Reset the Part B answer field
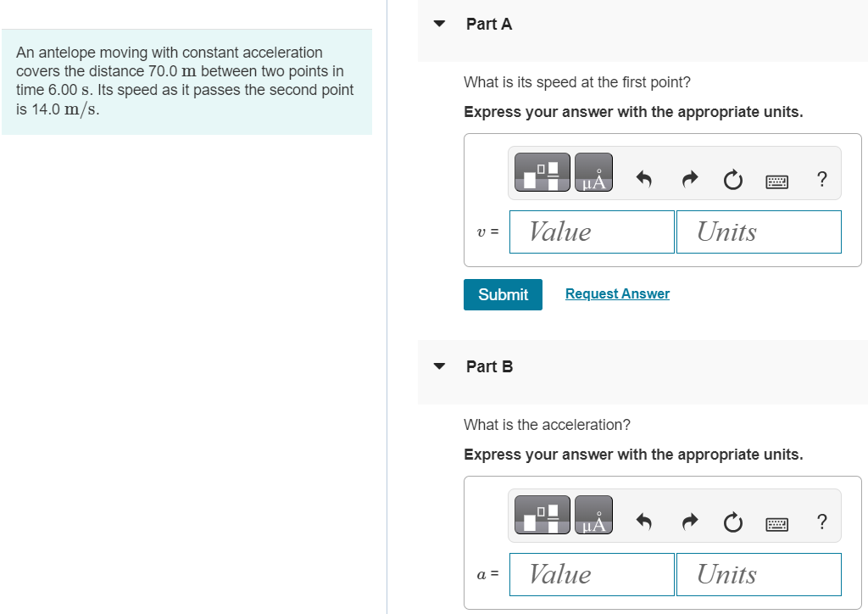 tap(733, 522)
